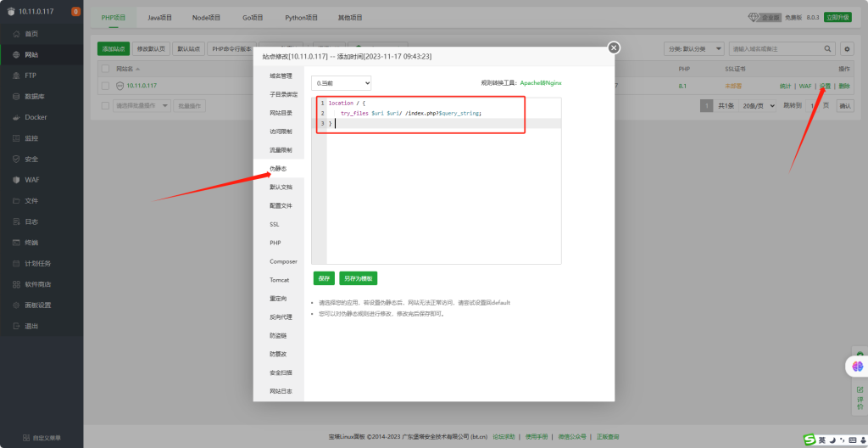Click the 统计 link in site row
Image resolution: width=868 pixels, height=448 pixels.
coord(786,86)
